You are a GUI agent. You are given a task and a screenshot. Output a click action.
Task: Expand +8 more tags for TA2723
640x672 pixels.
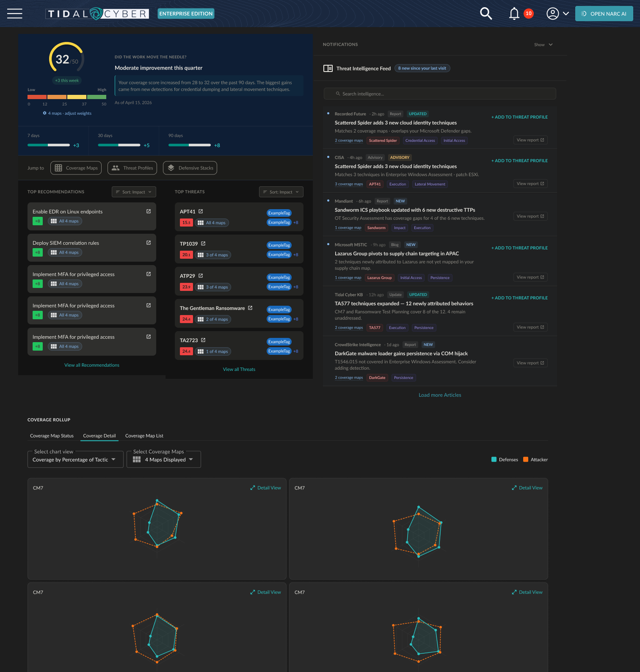pyautogui.click(x=296, y=351)
